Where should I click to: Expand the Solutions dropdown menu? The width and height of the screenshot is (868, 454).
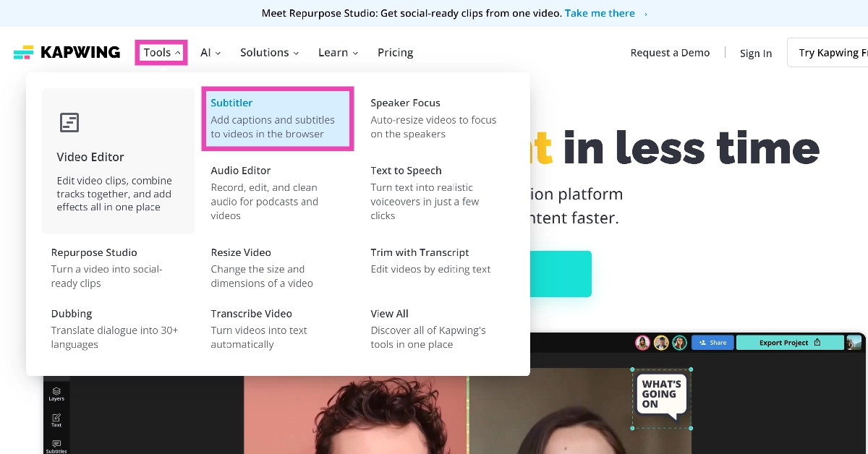[x=269, y=53]
